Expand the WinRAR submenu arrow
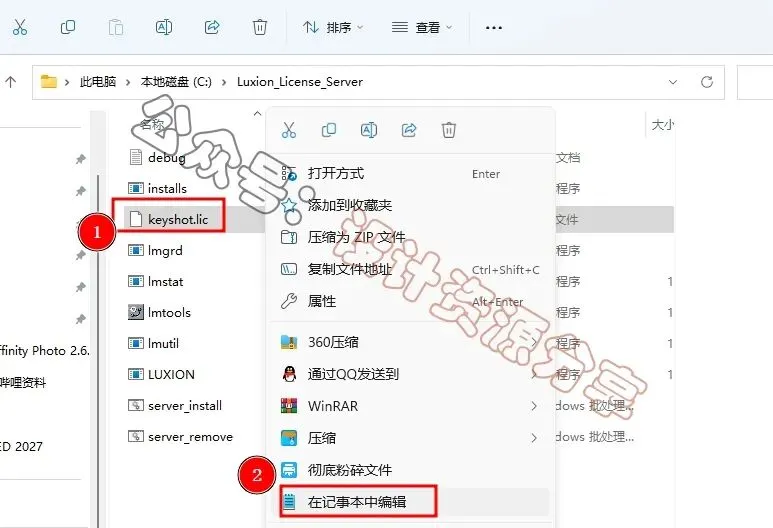 pos(533,406)
